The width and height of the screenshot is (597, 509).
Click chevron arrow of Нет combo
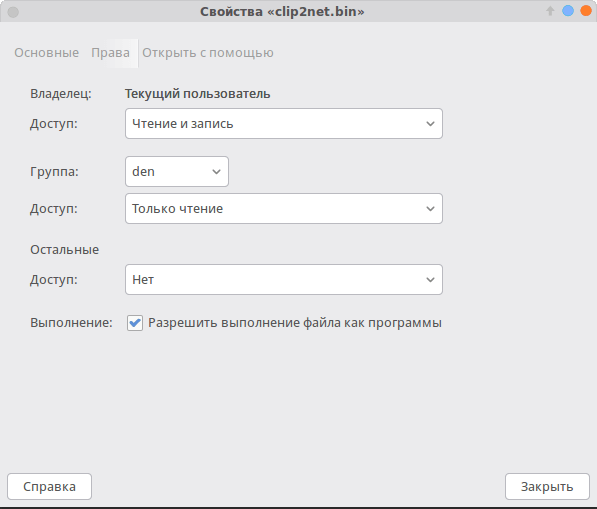(x=430, y=280)
